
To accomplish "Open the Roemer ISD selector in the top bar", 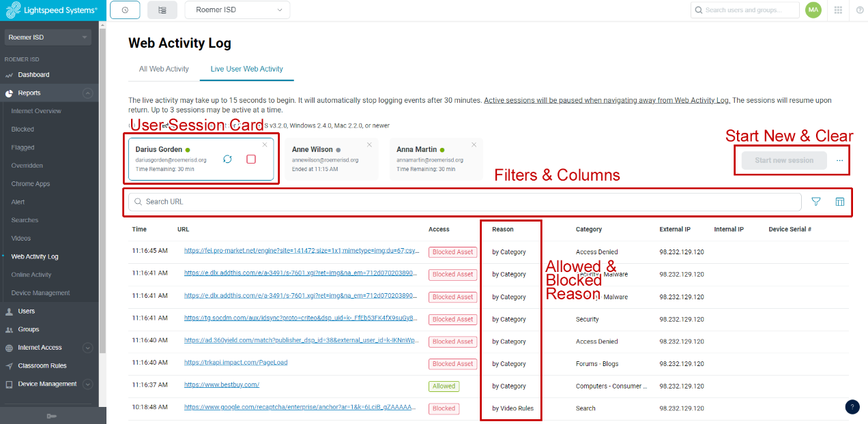I will tap(237, 10).
